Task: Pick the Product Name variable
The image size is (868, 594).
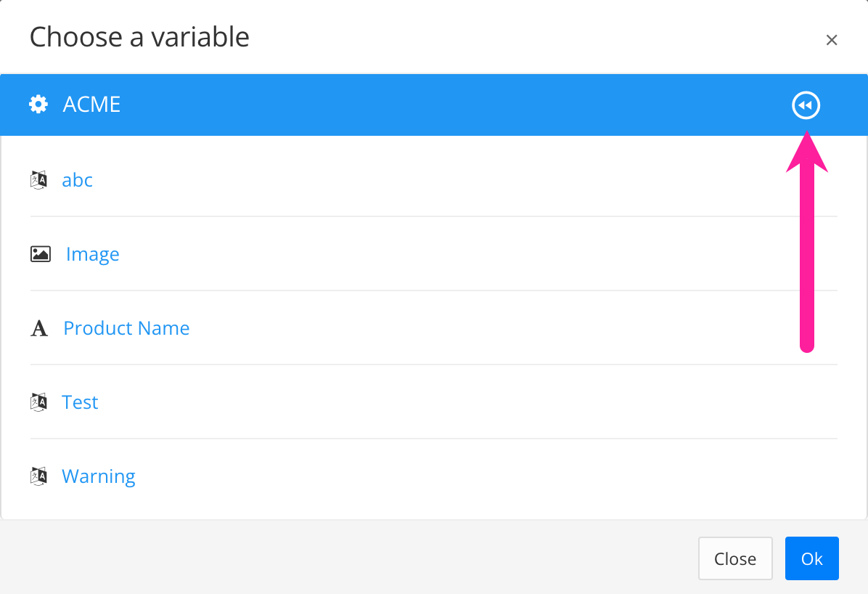Action: click(x=126, y=328)
